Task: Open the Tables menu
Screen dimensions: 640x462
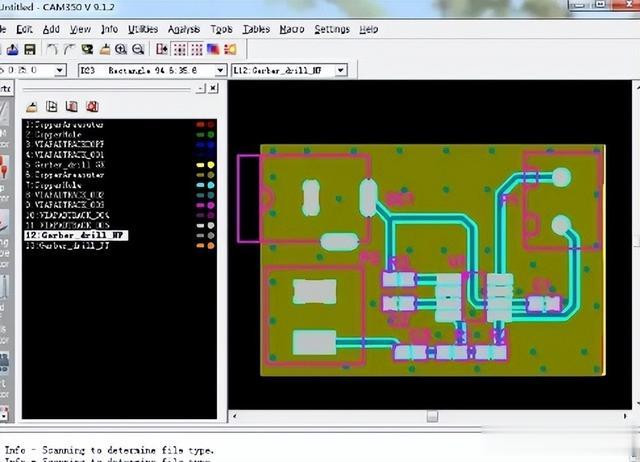Action: (256, 29)
